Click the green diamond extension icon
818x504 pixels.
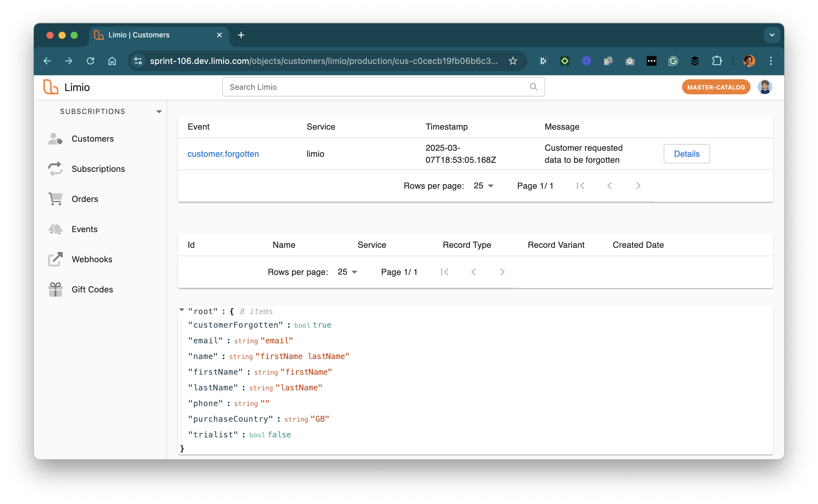(565, 61)
